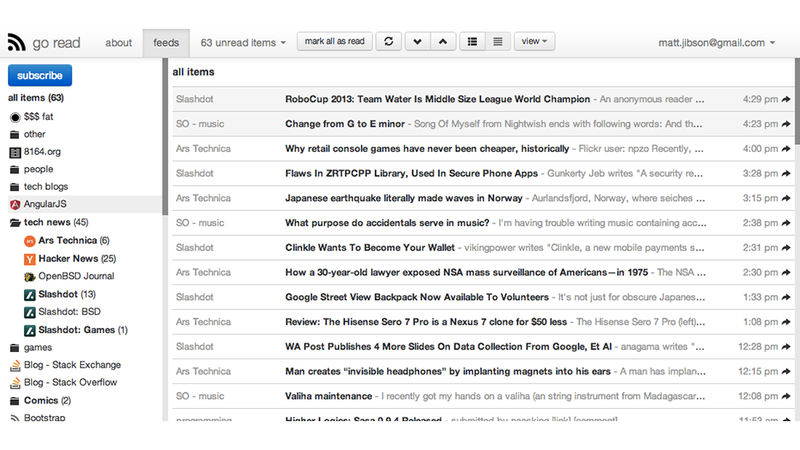Image resolution: width=800 pixels, height=450 pixels.
Task: Open article 'RoboCup 2013: Team Water Is Middle Size League World Champion'
Action: click(437, 99)
